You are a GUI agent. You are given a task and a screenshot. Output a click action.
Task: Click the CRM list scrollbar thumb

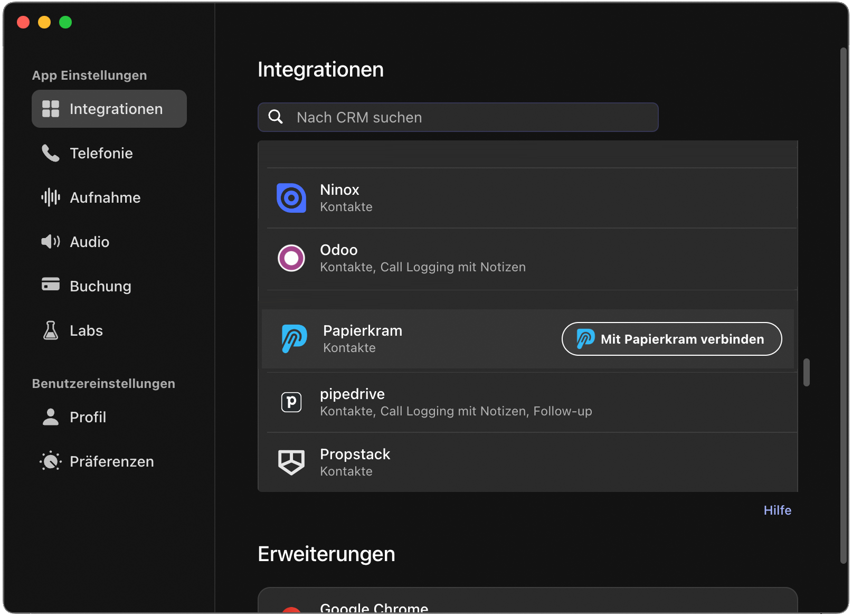coord(806,372)
